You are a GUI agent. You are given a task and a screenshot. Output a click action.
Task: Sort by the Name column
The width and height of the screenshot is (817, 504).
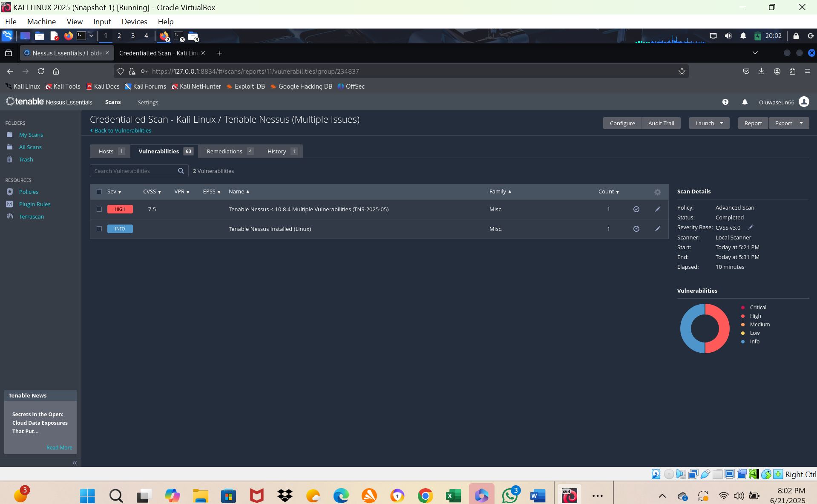(239, 192)
